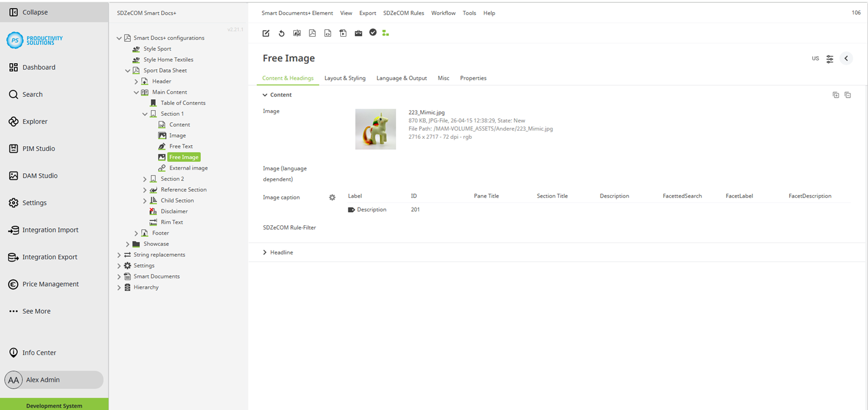Open the Smart Documents+ Element menu

pyautogui.click(x=297, y=13)
